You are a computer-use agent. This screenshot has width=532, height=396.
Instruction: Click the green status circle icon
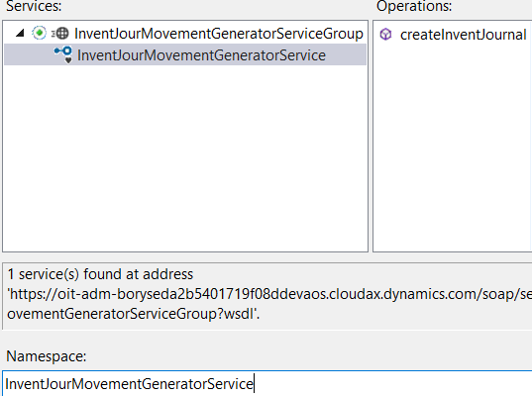coord(39,33)
